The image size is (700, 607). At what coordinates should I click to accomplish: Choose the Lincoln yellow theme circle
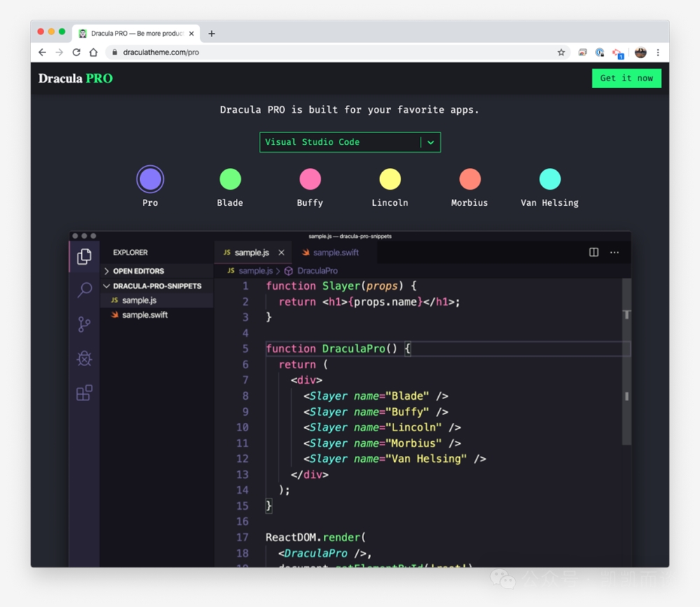coord(390,179)
